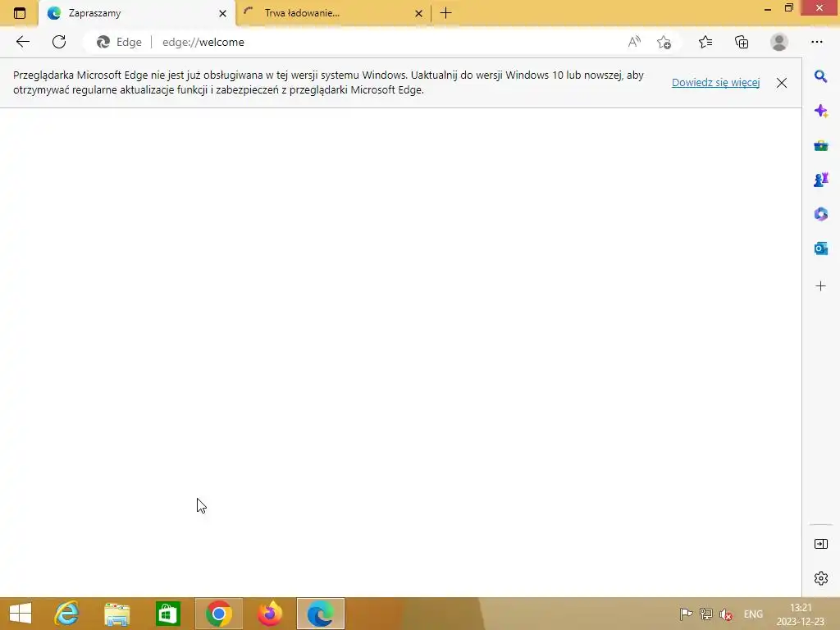Open sidebar Search icon
Screen dimensions: 840x630
[820, 76]
